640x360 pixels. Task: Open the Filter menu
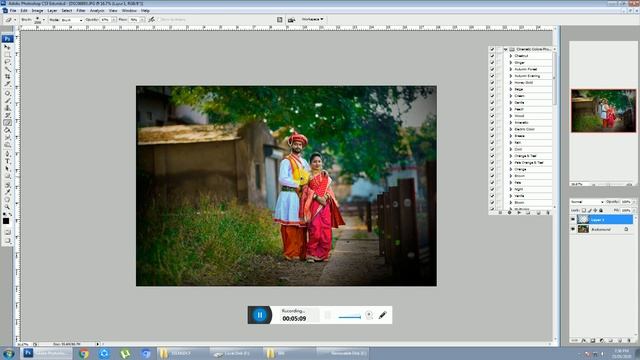[x=81, y=11]
